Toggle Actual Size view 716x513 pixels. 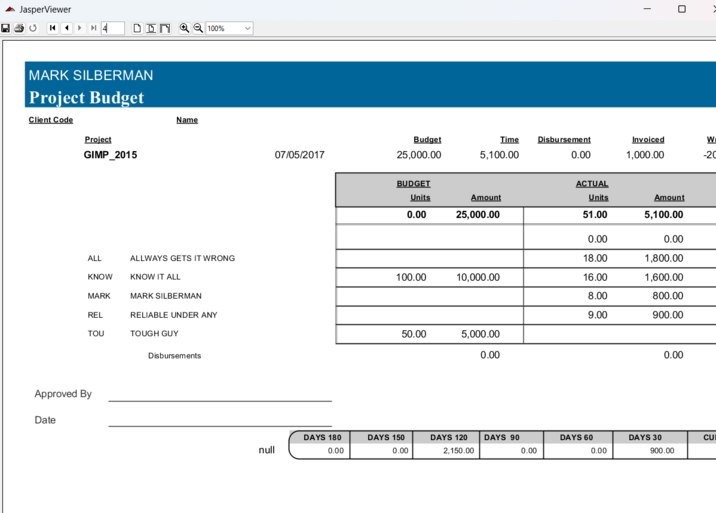pyautogui.click(x=137, y=28)
